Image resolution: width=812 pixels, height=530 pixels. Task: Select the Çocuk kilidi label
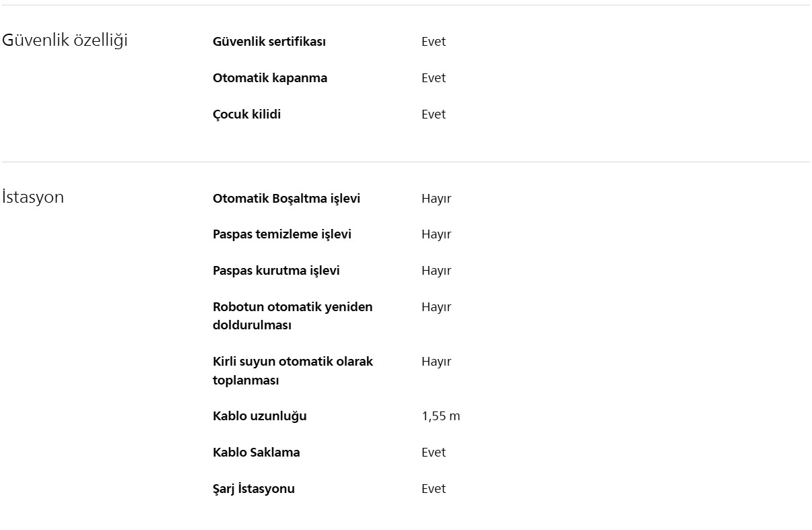pyautogui.click(x=246, y=114)
